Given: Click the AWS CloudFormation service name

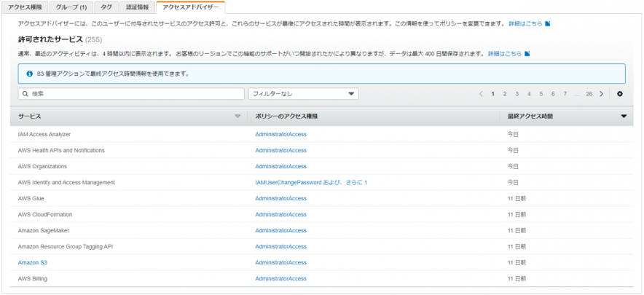Looking at the screenshot, I should pyautogui.click(x=45, y=214).
